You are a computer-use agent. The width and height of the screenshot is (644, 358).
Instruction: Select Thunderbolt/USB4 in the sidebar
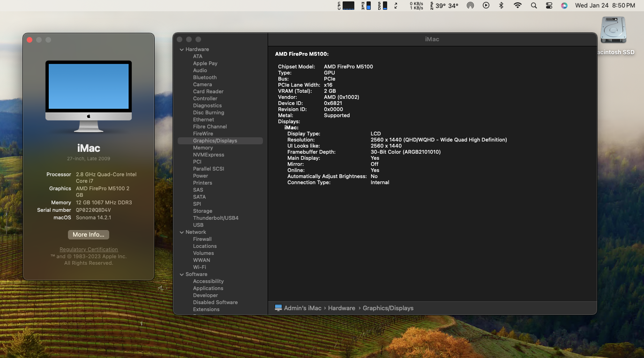pos(216,218)
